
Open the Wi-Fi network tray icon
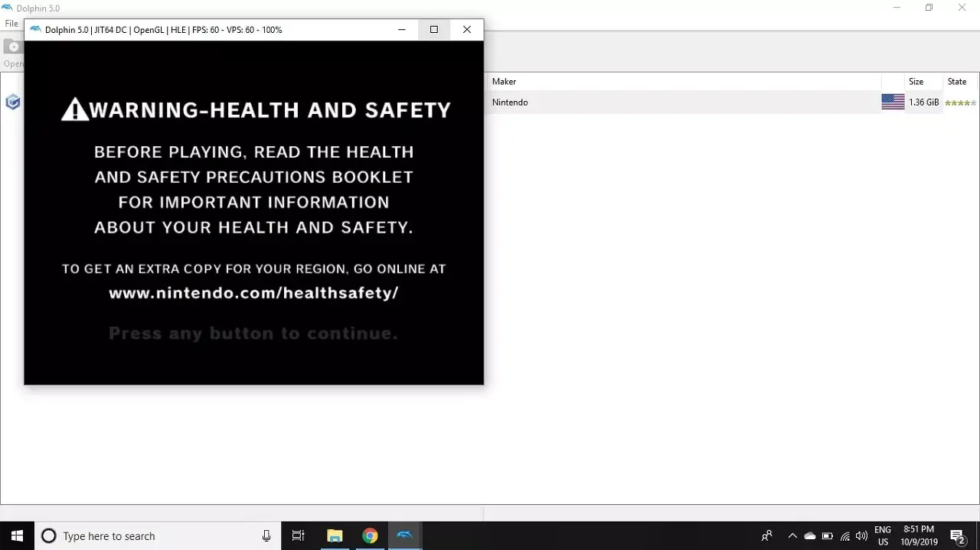[x=844, y=535]
